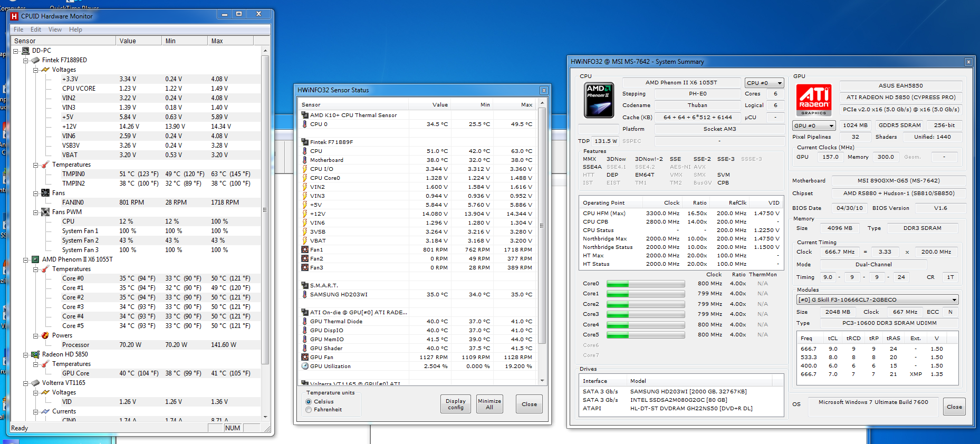Click the CPUID Hardware Monitor title bar icon

point(15,16)
